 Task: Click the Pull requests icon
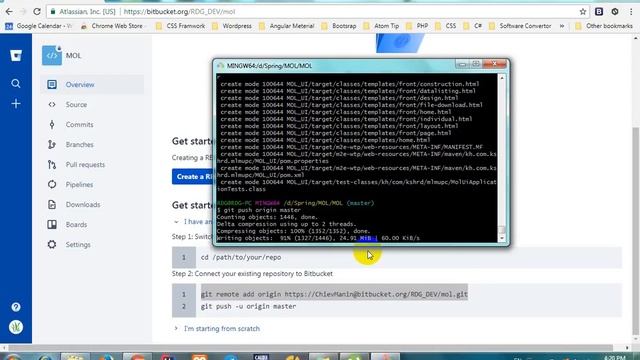[x=52, y=164]
